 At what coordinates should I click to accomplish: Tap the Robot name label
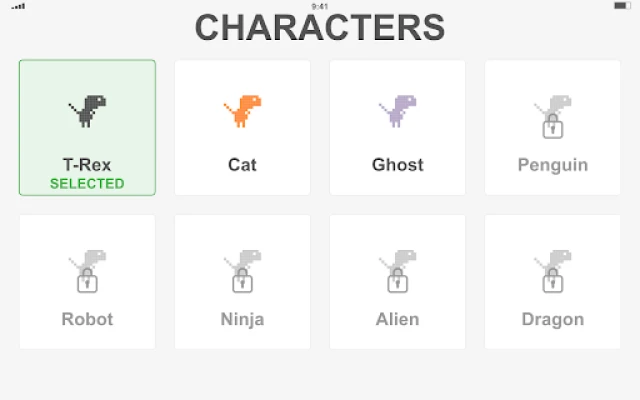87,320
